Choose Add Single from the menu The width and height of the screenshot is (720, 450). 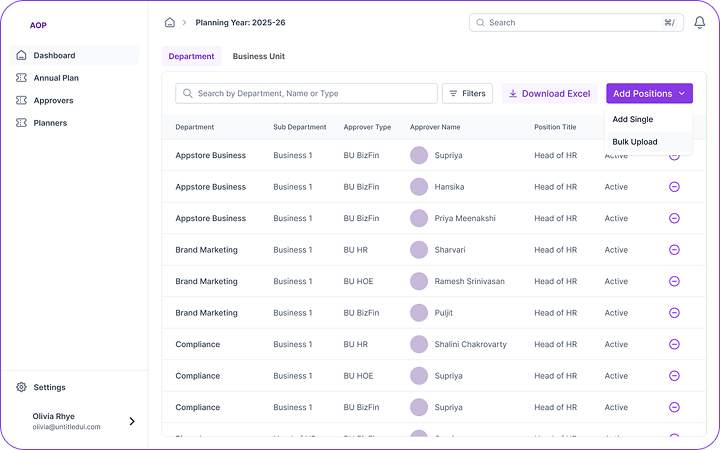click(x=633, y=119)
